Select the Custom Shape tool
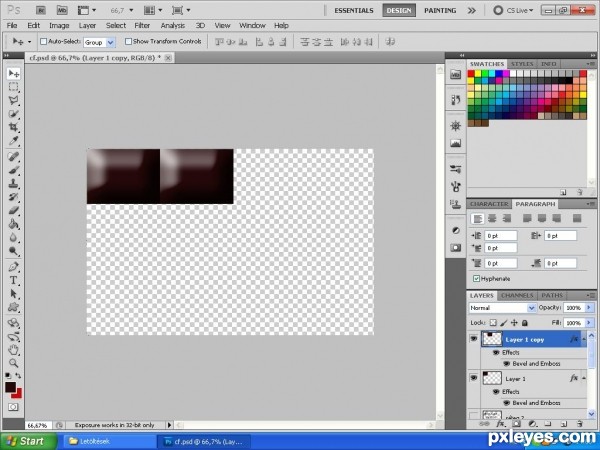Image resolution: width=600 pixels, height=450 pixels. [13, 307]
